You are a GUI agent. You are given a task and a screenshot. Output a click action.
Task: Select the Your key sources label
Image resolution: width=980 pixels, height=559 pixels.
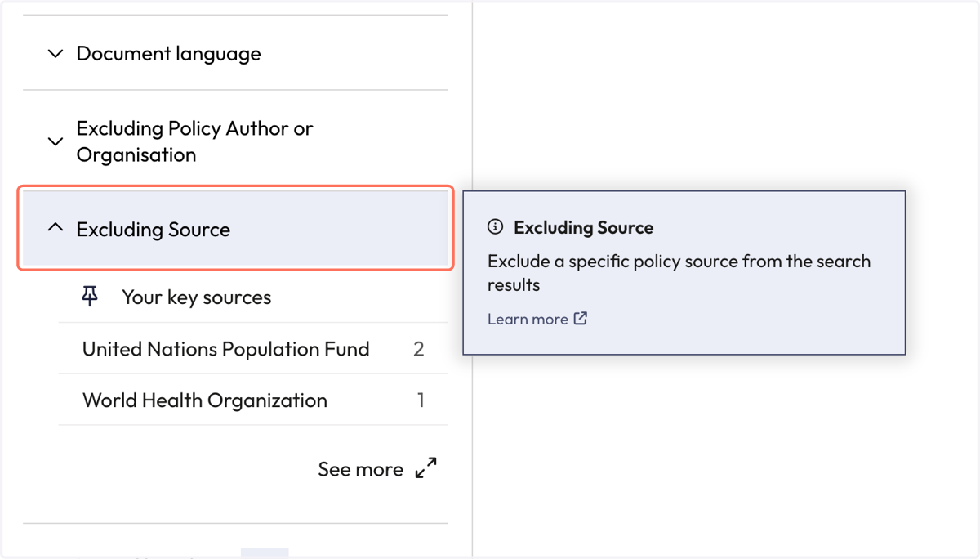197,297
